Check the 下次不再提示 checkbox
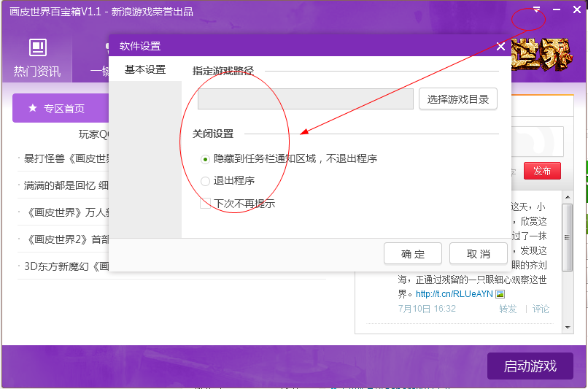This screenshot has height=389, width=588. [x=205, y=204]
